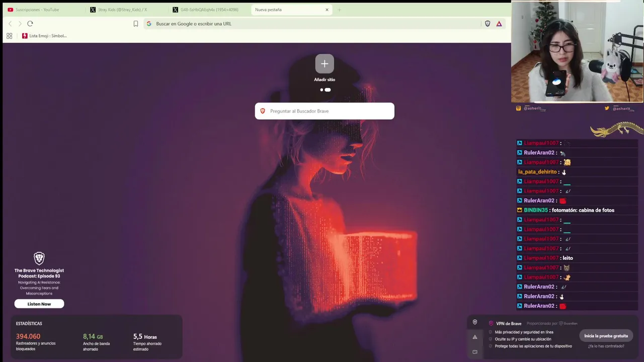Click the VPN de Brave title

pyautogui.click(x=509, y=323)
